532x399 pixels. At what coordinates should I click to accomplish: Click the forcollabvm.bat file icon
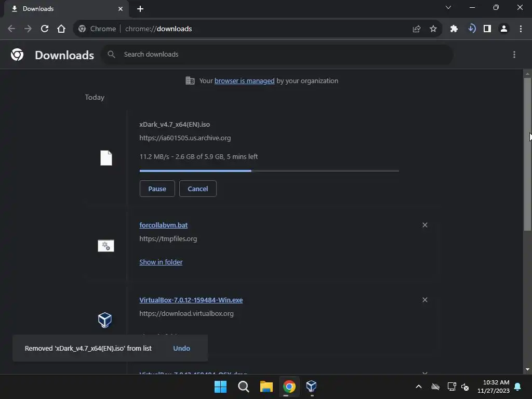click(x=106, y=246)
